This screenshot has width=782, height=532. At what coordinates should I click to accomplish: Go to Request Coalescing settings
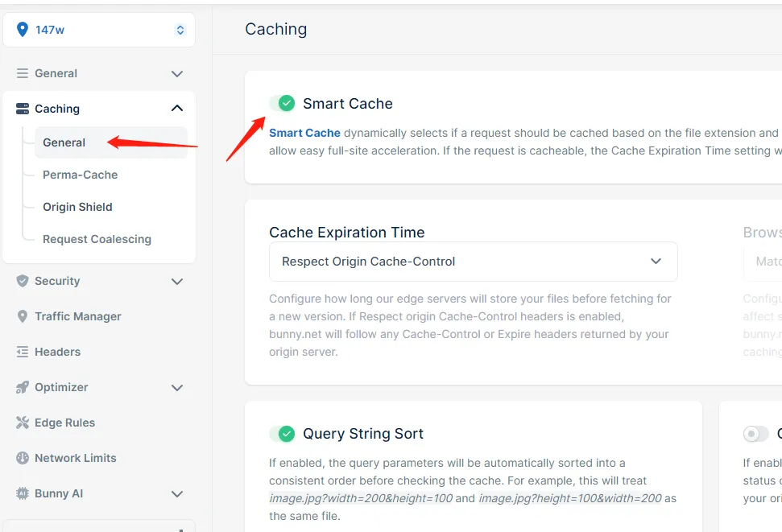(97, 239)
